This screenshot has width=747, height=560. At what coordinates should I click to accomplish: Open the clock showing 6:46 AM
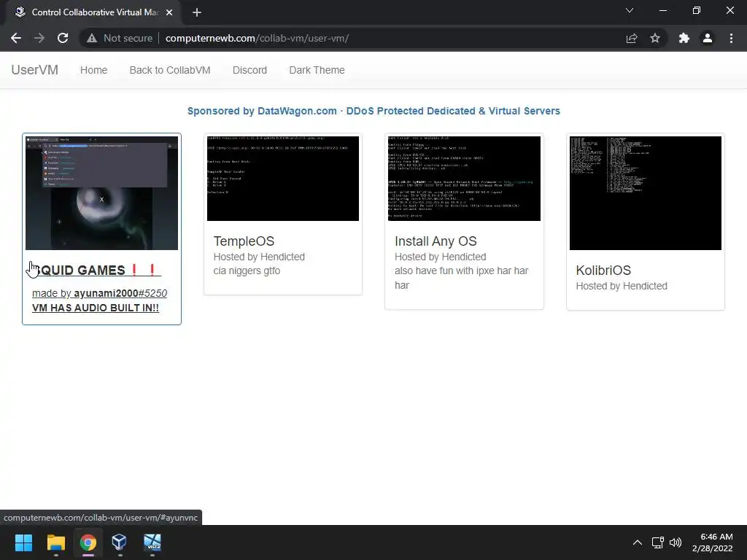pos(713,542)
